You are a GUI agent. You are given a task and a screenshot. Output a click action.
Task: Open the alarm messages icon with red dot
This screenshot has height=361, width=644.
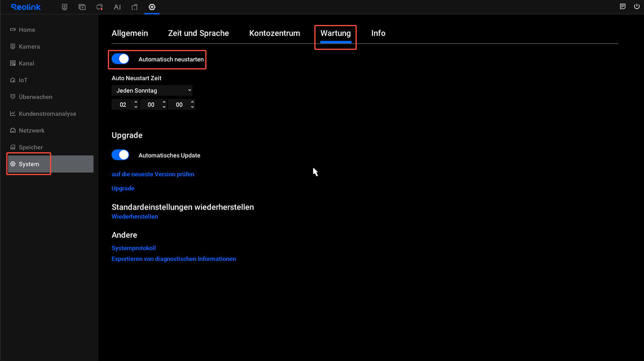pyautogui.click(x=99, y=7)
